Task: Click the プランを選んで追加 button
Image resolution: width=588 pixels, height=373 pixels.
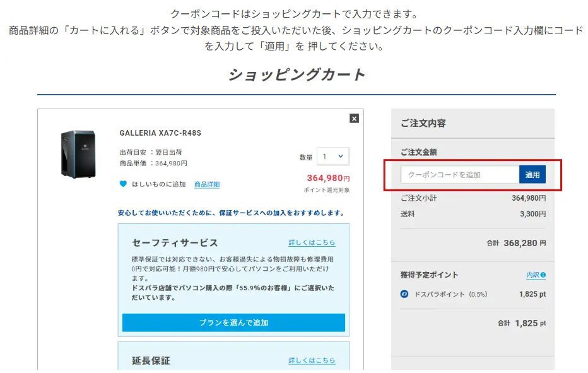Action: (233, 323)
